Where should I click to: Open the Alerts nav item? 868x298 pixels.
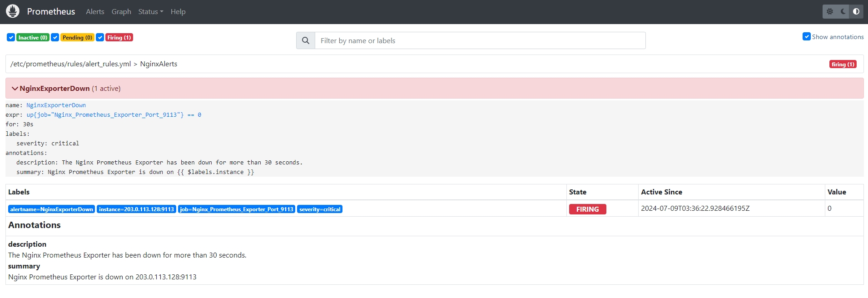tap(95, 11)
